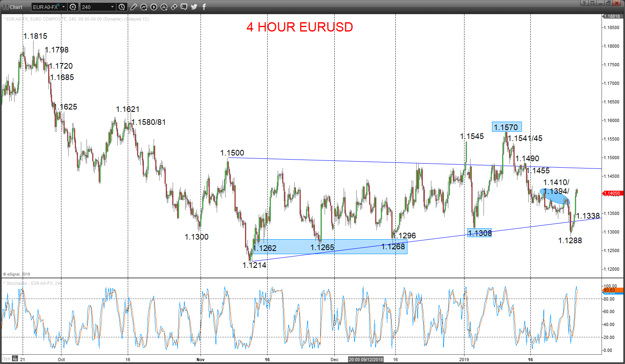625x364 pixels.
Task: Select the 1.1214 low price annotation
Action: 254,265
